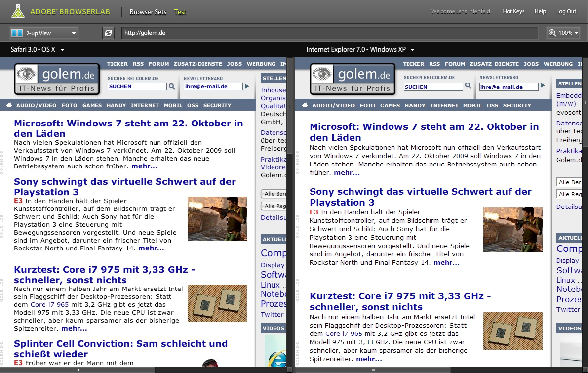The height and width of the screenshot is (373, 588).
Task: Open Windows 7 headline in Safari pane
Action: tap(128, 128)
